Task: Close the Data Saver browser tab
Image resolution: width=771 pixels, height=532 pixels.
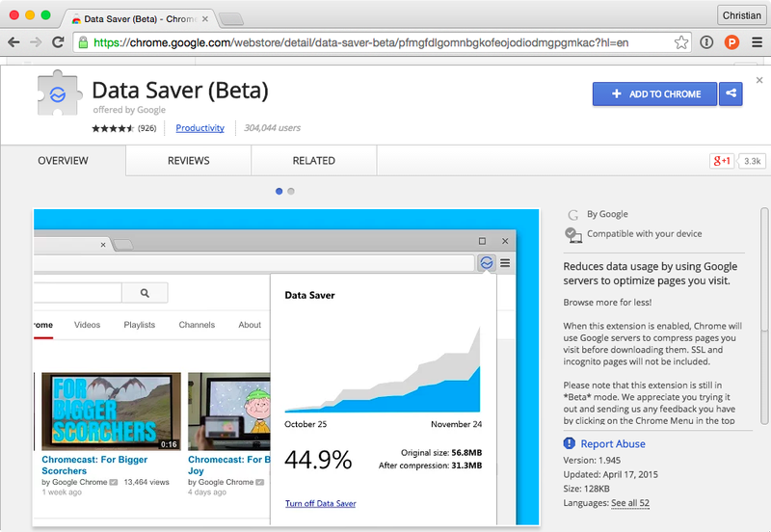Action: click(x=205, y=19)
